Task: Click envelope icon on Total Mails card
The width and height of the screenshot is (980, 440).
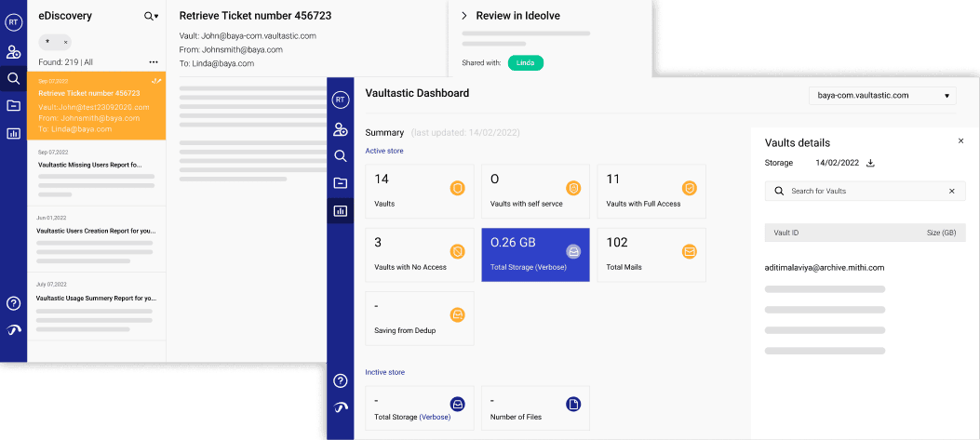Action: 690,251
